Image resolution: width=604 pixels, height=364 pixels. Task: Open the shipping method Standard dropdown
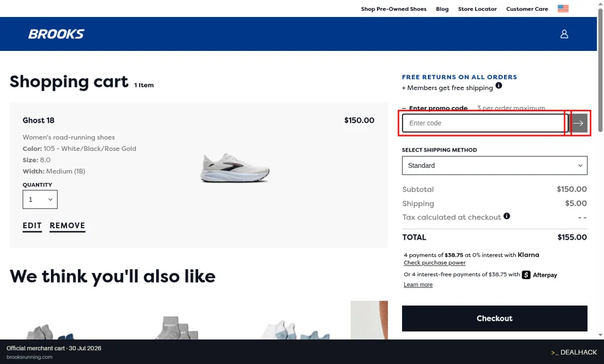495,165
